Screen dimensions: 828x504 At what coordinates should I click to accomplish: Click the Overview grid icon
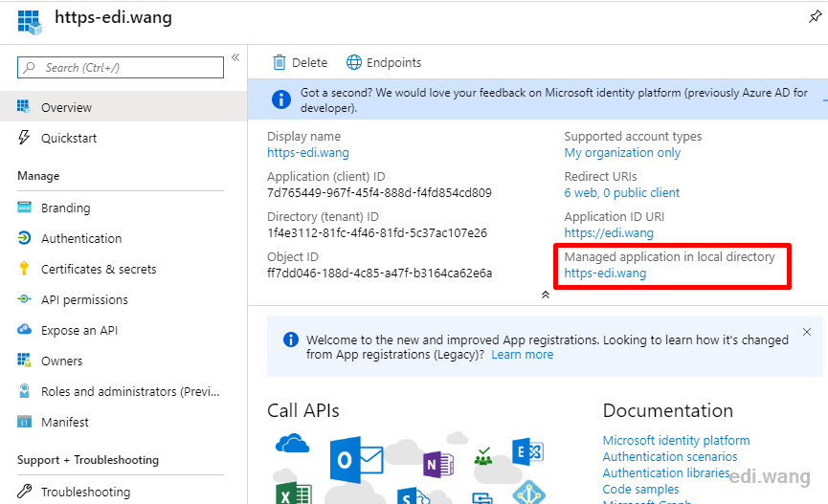(x=23, y=106)
